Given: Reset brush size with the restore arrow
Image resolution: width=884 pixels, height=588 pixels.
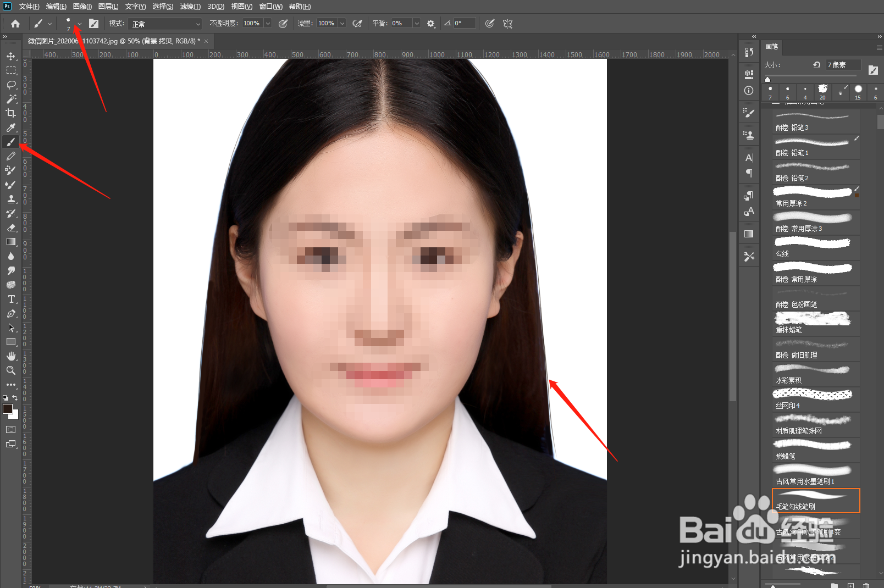Looking at the screenshot, I should click(817, 65).
